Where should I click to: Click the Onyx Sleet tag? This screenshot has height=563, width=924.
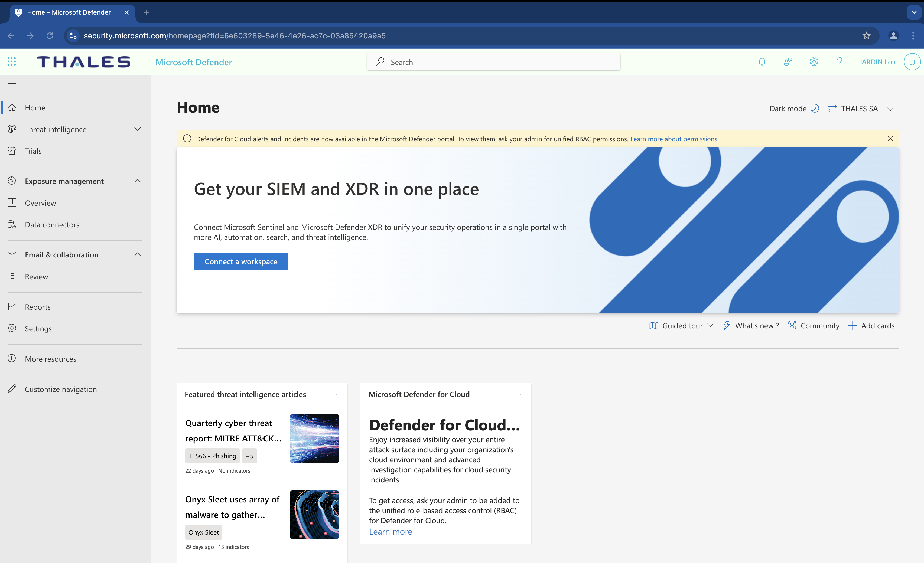[x=204, y=532]
